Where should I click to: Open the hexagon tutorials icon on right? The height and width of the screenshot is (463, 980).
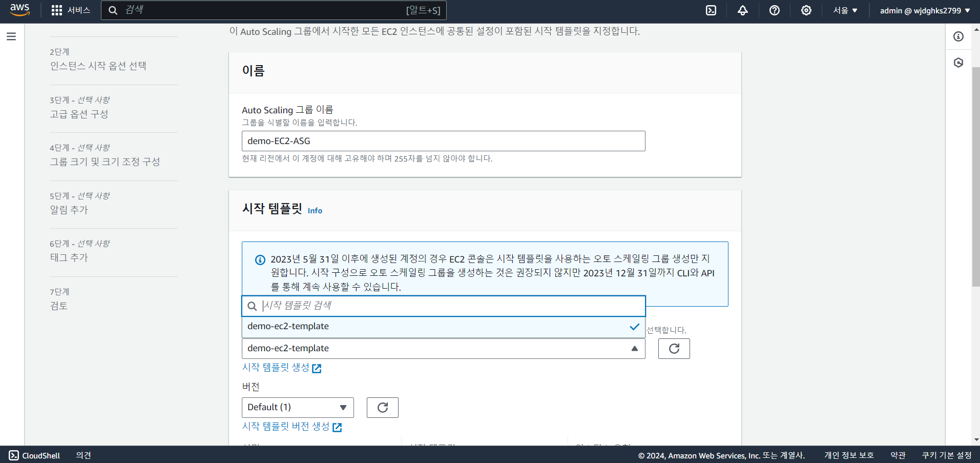(x=958, y=63)
